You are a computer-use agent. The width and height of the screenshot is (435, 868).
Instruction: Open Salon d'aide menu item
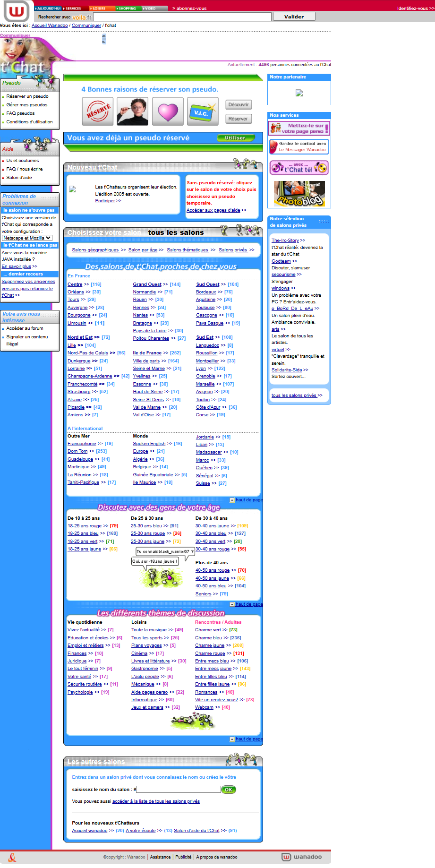point(19,178)
